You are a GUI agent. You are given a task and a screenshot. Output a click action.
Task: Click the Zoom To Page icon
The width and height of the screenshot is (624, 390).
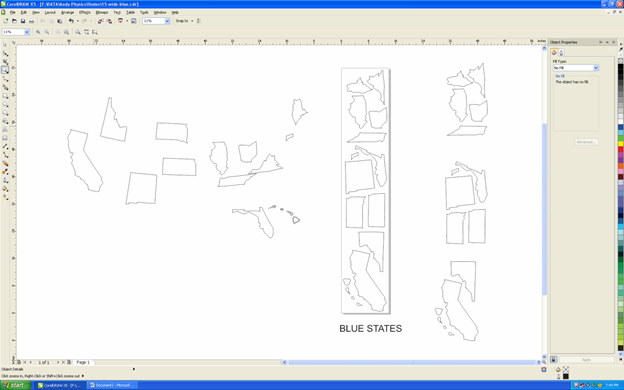(x=78, y=32)
